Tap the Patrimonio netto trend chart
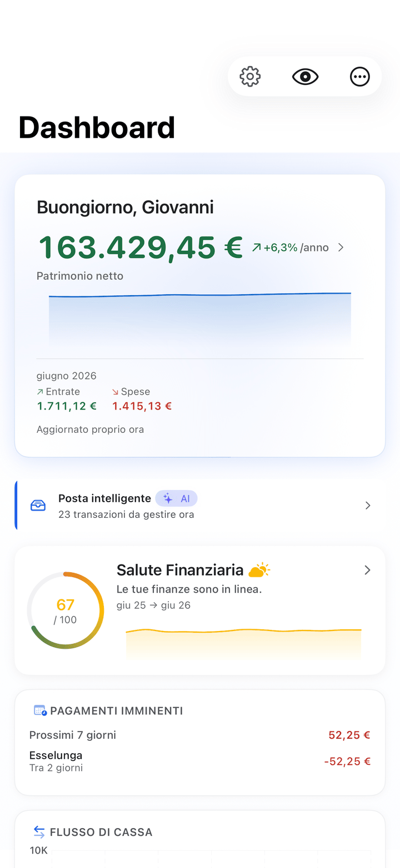 tap(200, 319)
